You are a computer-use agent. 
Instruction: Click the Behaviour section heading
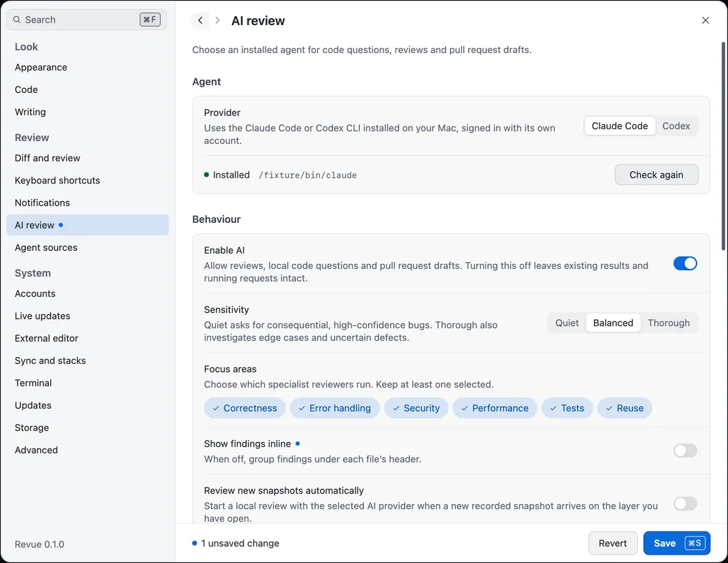(217, 219)
